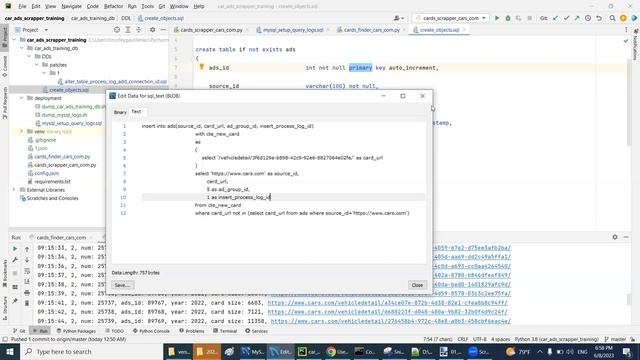Click expand all icon in Project panel
640x360 pixels.
pos(128,30)
